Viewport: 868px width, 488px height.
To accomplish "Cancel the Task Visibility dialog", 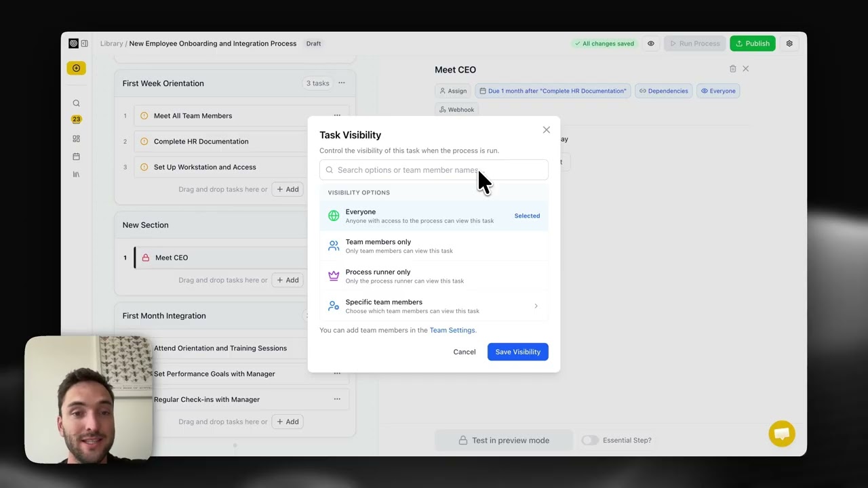I will point(465,352).
